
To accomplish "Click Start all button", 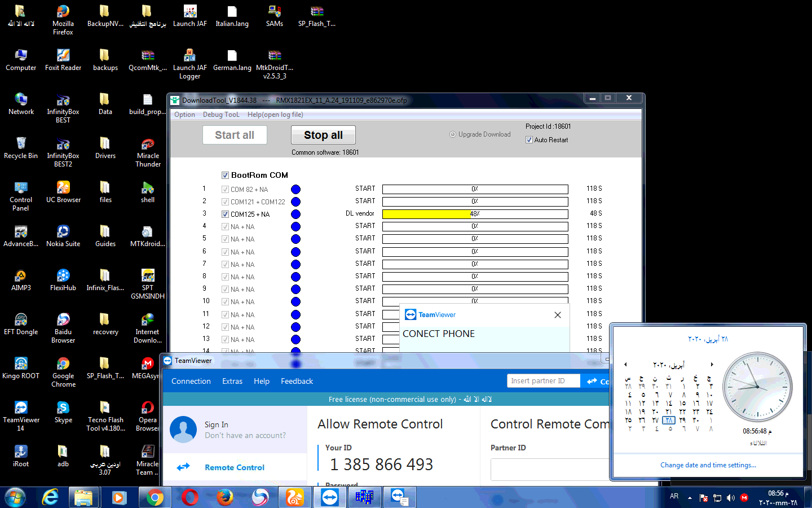I will 235,135.
